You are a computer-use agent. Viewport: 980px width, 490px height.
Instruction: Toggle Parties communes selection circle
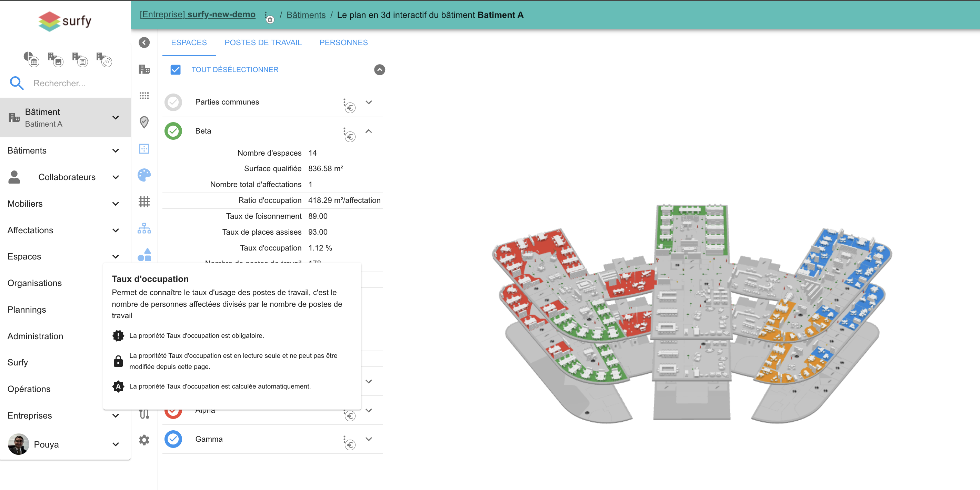(173, 102)
